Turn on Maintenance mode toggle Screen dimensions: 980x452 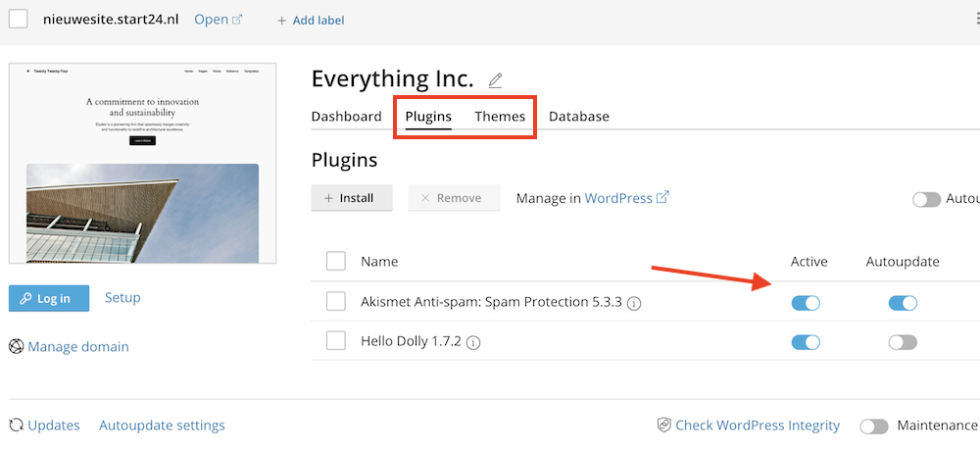tap(873, 427)
